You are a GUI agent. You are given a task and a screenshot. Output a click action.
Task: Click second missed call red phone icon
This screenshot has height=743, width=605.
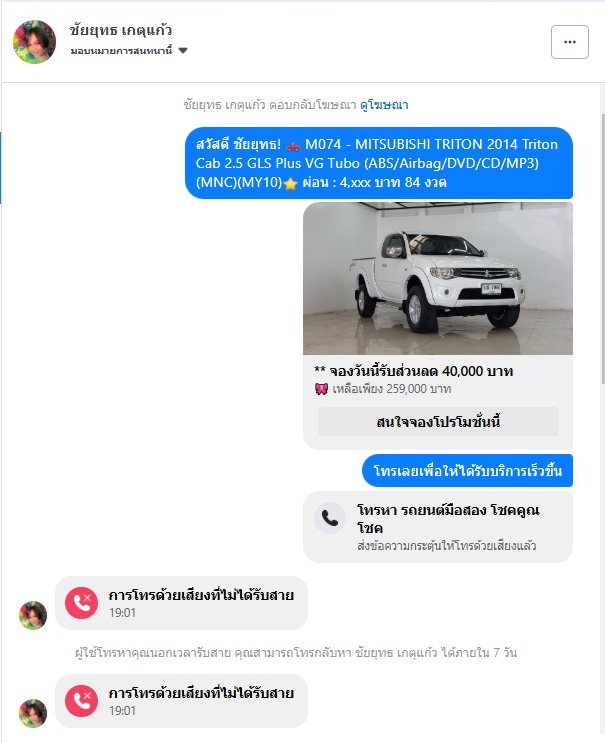[x=81, y=701]
